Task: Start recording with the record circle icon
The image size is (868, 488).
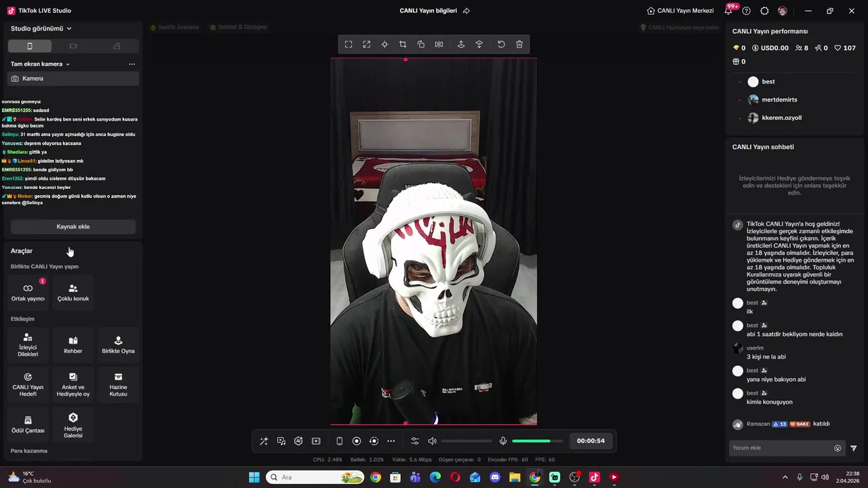Action: tap(357, 441)
